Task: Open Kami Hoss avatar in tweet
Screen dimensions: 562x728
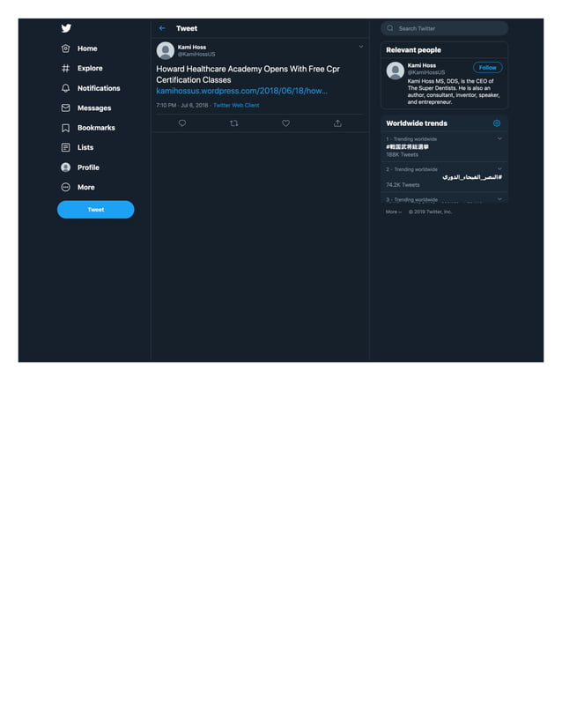Action: [166, 50]
